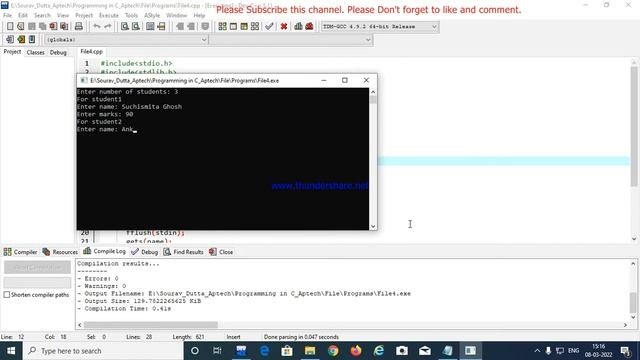This screenshot has height=360, width=640.
Task: Open the Chrome icon in the taskbar
Action: (x=333, y=351)
